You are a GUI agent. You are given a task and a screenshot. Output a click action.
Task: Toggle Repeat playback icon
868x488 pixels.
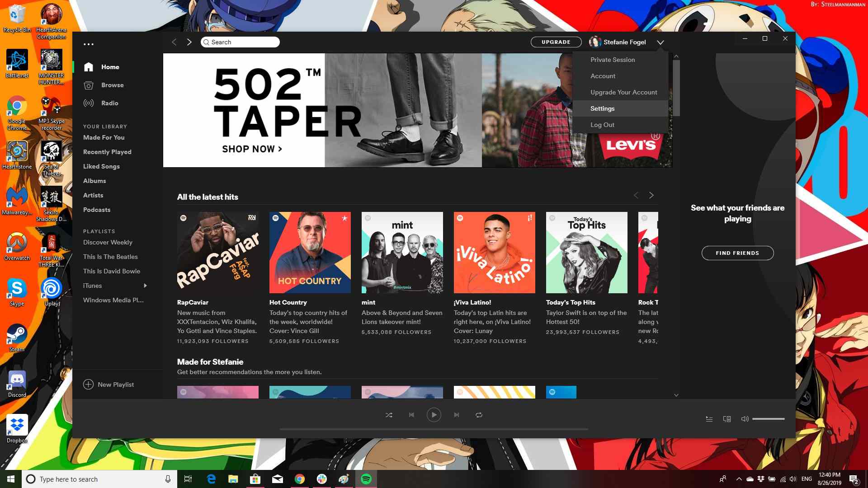[x=479, y=415]
